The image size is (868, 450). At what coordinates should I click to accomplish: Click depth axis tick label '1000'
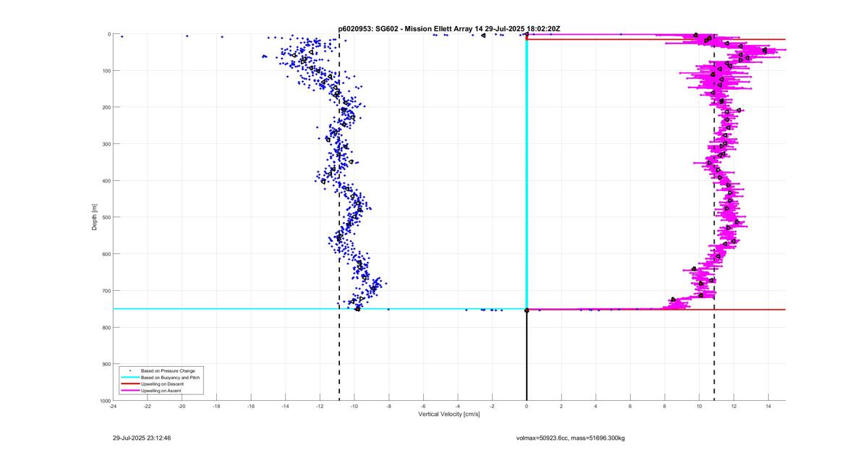[x=104, y=400]
